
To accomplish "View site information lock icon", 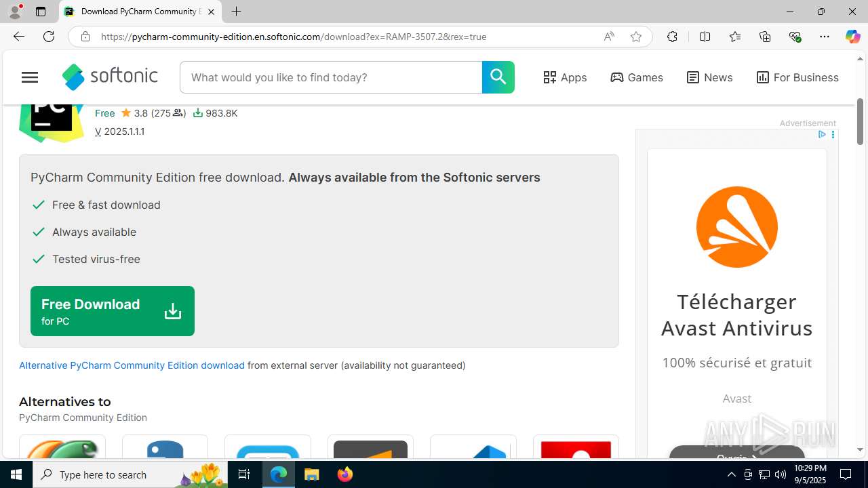I will (x=85, y=37).
